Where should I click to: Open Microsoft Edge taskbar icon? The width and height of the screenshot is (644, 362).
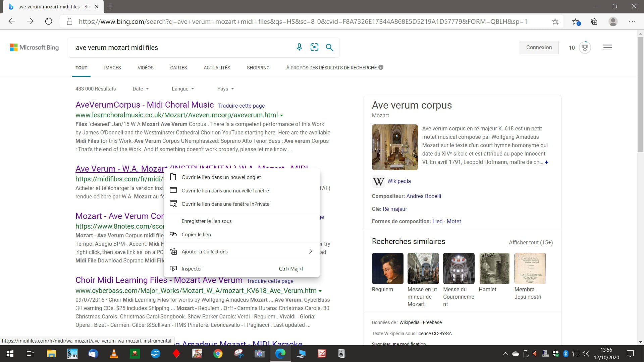tap(280, 354)
